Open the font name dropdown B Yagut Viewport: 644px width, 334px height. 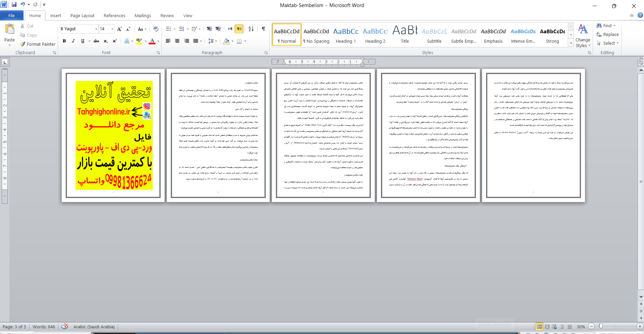(96, 29)
